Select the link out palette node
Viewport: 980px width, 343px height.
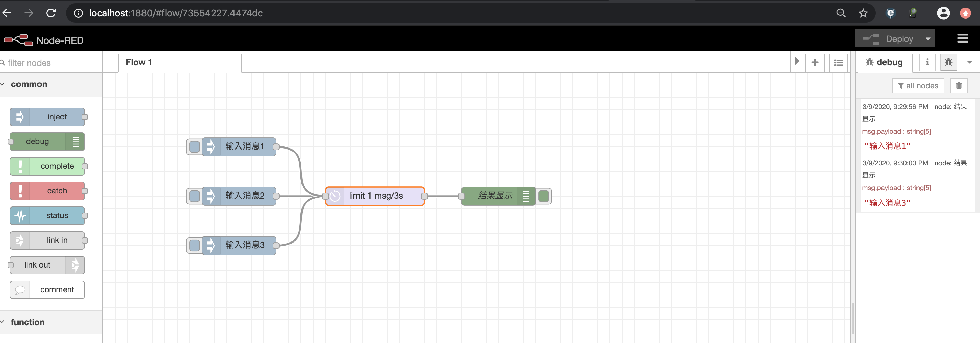point(47,265)
